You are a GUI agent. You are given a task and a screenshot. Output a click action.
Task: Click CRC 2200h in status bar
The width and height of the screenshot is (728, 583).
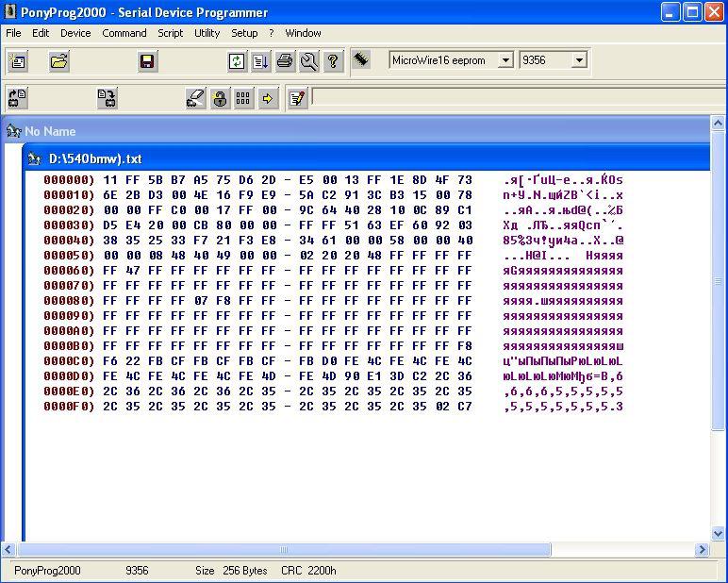(x=308, y=571)
